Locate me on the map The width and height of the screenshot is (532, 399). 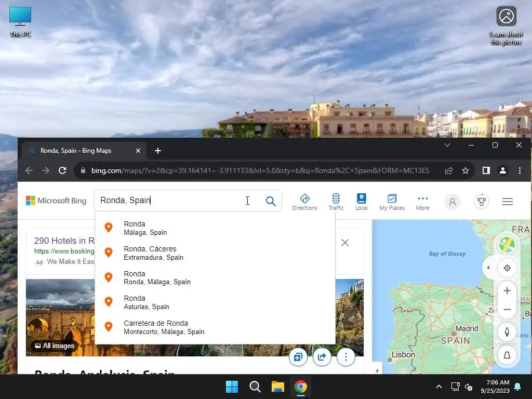point(507,268)
